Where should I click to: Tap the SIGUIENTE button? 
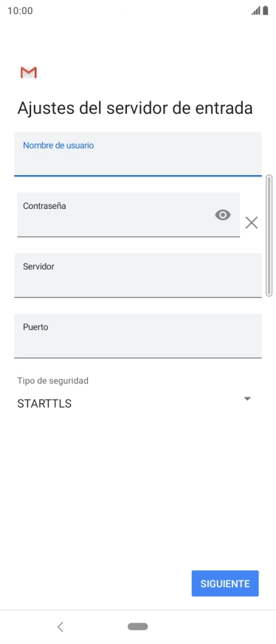225,583
